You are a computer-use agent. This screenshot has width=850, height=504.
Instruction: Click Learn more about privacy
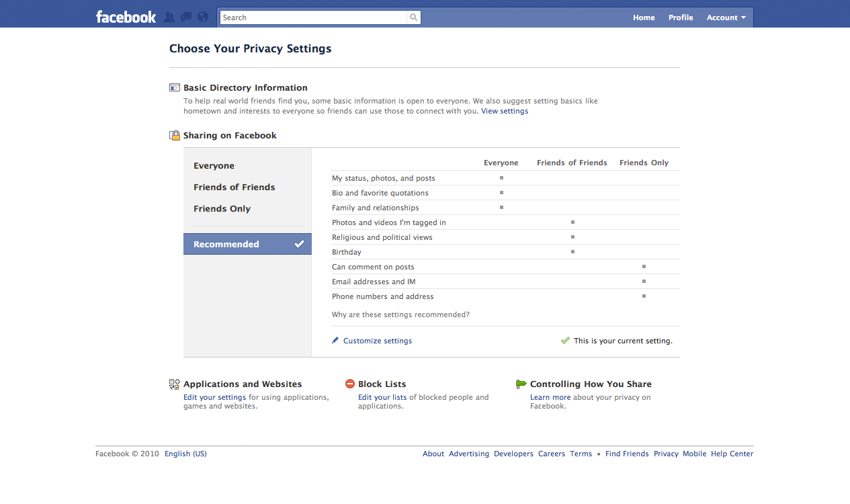coord(550,397)
